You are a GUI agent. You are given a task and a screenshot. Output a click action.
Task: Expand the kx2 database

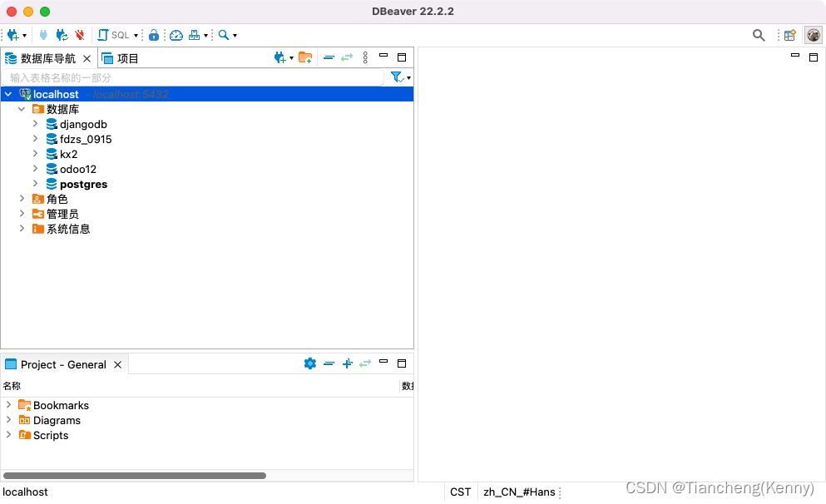pos(35,154)
